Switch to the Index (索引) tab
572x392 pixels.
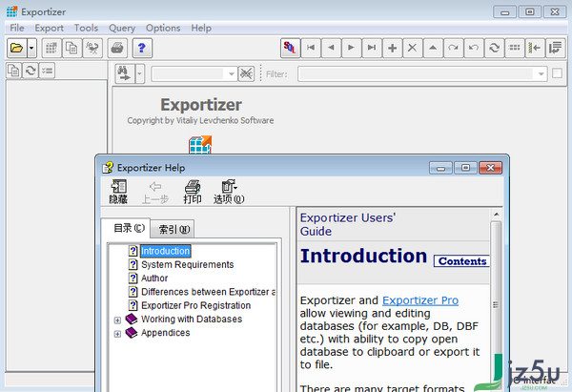tap(173, 230)
